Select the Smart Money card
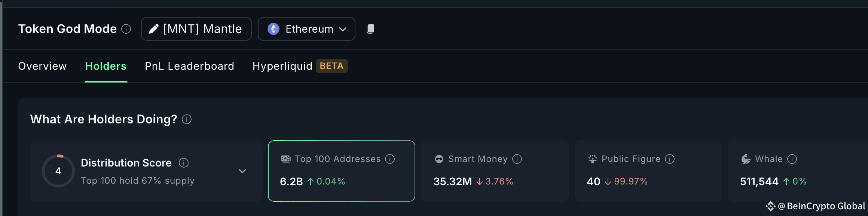Screen dimensions: 868x216 point(495,171)
